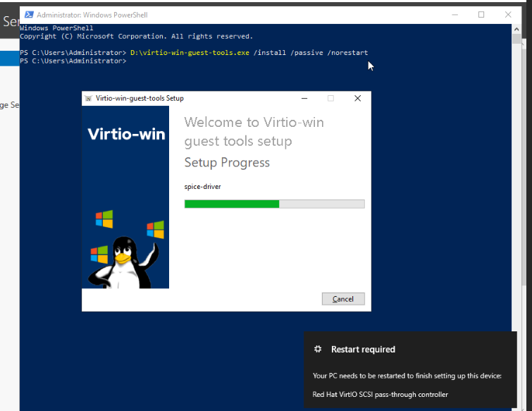Click the 'Virtio-win' logo text in banner
This screenshot has height=411, width=532.
click(126, 134)
